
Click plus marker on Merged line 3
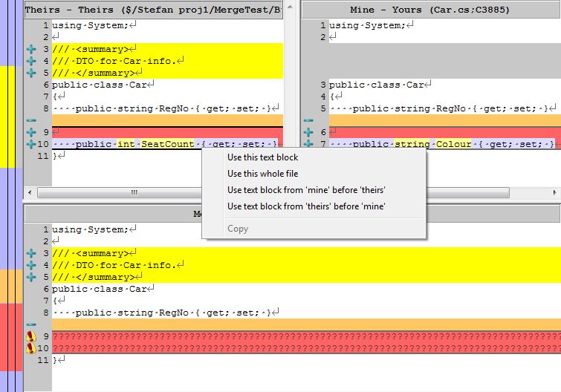tap(31, 253)
